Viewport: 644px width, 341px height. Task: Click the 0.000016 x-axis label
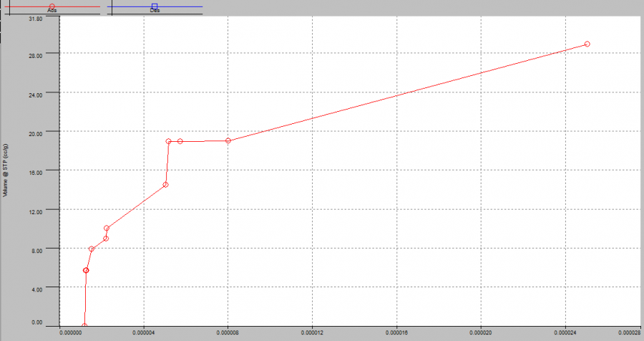[396, 333]
